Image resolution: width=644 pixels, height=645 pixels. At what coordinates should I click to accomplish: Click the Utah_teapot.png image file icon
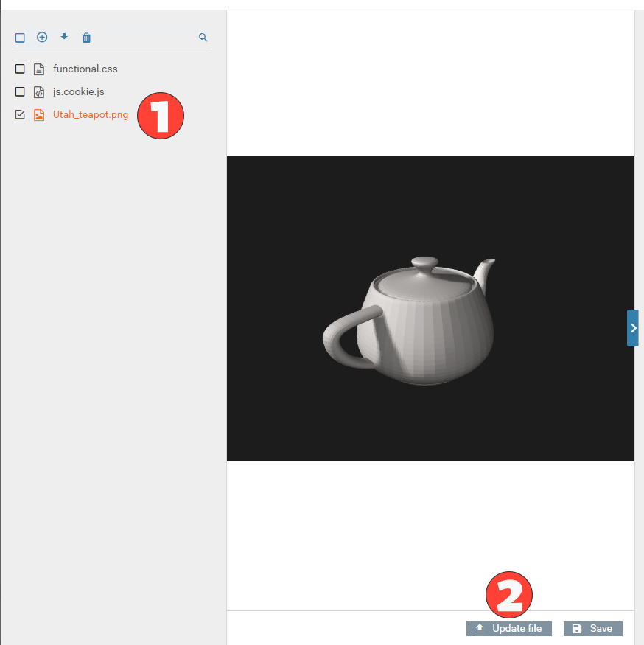(x=39, y=115)
